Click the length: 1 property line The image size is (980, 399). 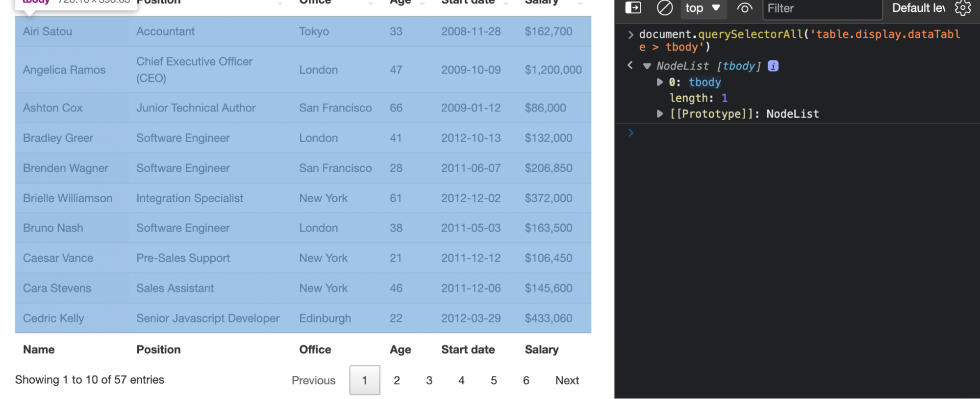698,98
